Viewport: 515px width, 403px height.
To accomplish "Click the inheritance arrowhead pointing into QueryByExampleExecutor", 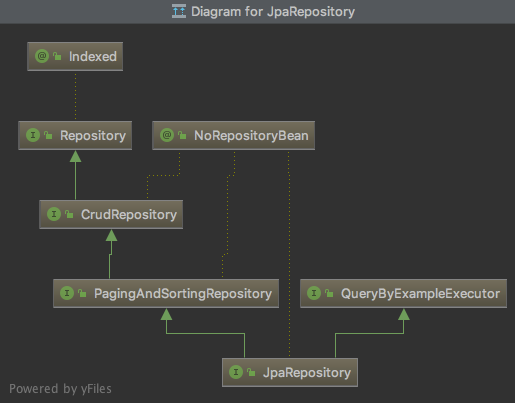I will (404, 314).
